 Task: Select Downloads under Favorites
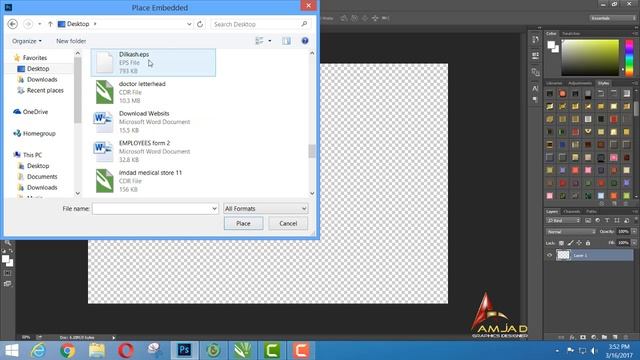[42, 80]
